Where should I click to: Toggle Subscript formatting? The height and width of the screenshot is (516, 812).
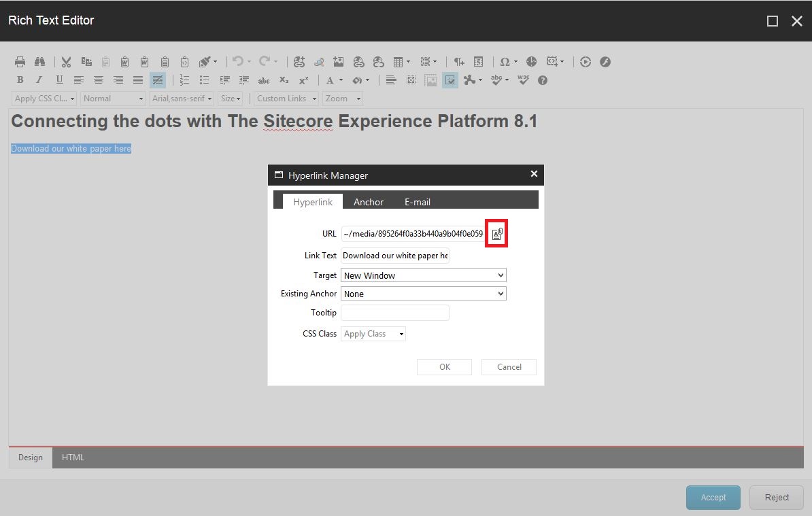pyautogui.click(x=284, y=80)
